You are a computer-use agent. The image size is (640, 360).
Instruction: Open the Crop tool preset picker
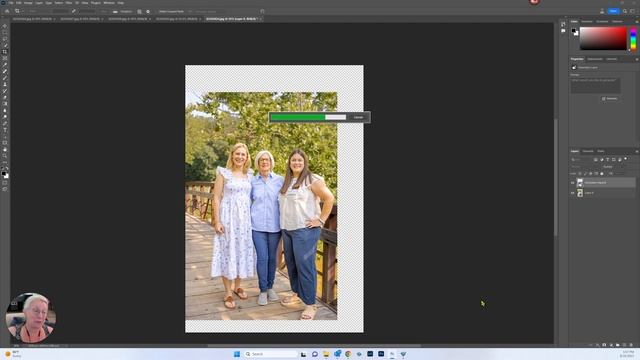[18, 11]
